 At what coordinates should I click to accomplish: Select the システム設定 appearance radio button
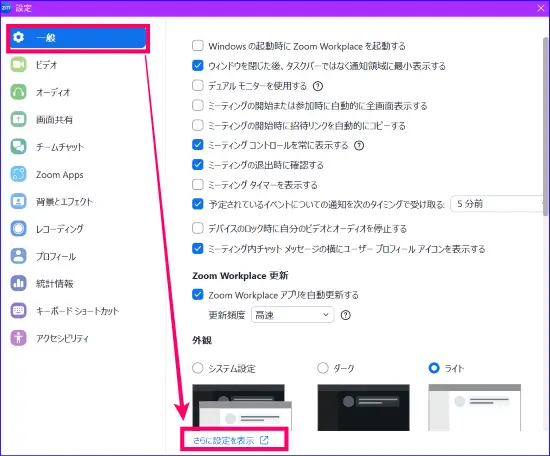(198, 368)
